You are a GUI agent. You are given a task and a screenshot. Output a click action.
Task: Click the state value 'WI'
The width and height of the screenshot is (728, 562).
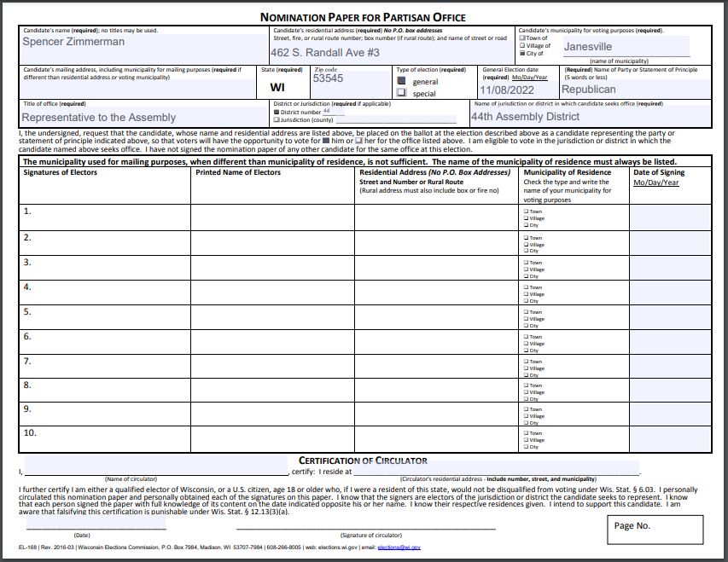click(277, 87)
